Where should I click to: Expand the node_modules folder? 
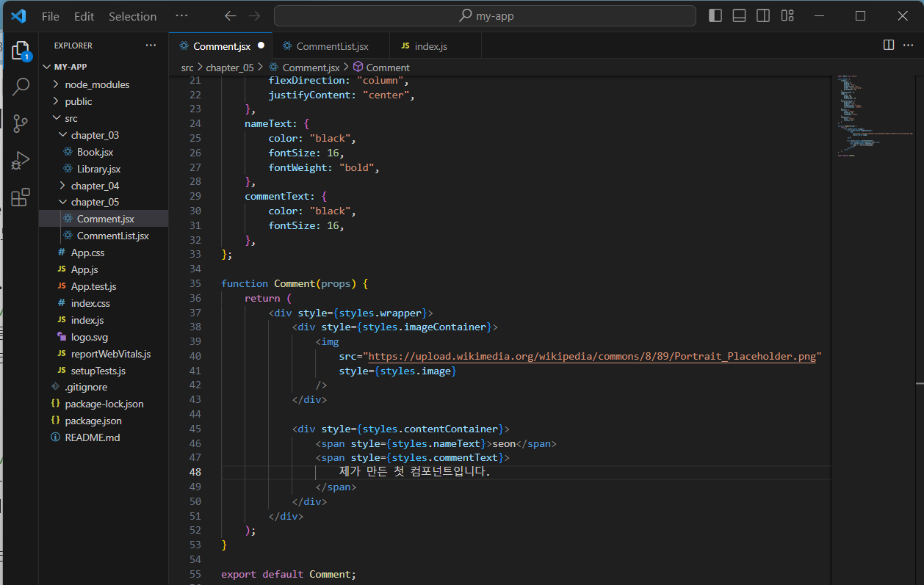[x=96, y=84]
